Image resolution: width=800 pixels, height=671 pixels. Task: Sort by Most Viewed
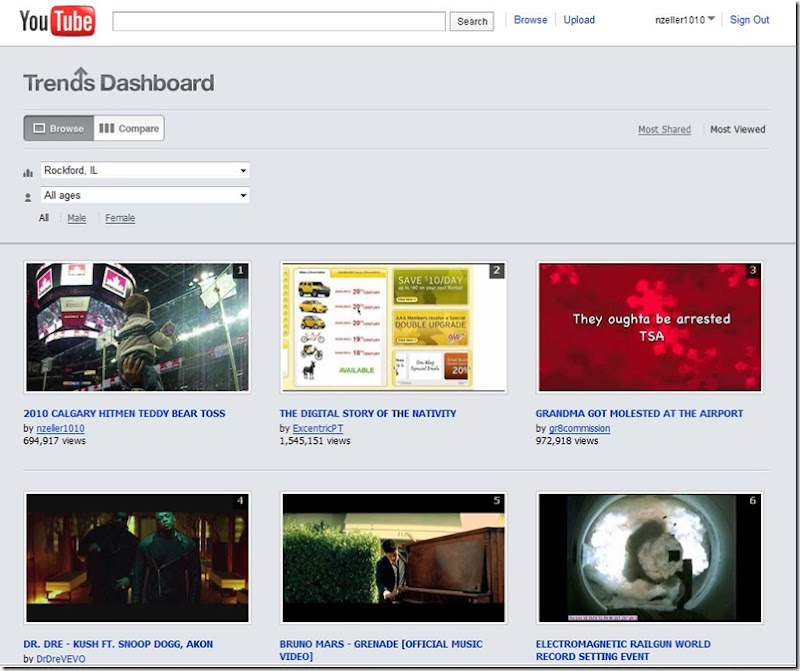tap(737, 130)
